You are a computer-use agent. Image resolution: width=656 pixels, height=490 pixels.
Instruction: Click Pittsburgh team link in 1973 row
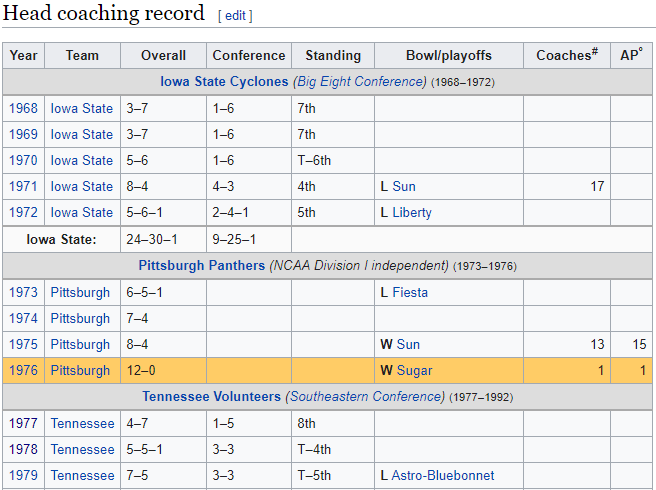pos(80,292)
